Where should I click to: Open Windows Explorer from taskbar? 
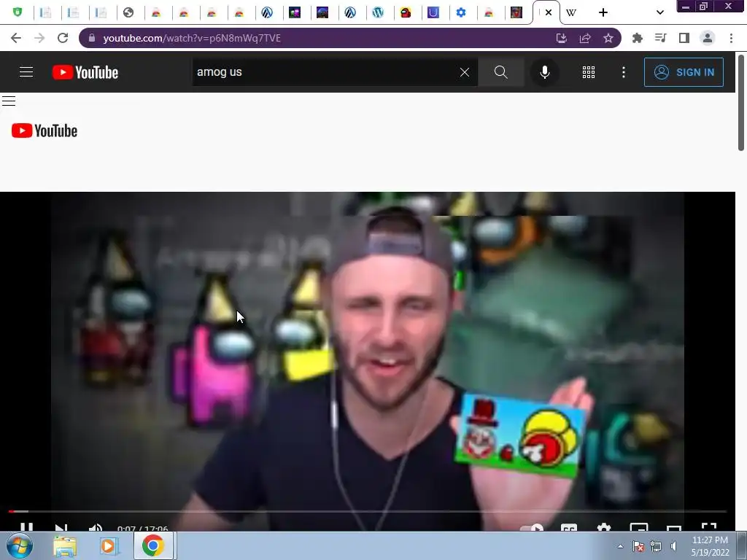[x=65, y=546]
